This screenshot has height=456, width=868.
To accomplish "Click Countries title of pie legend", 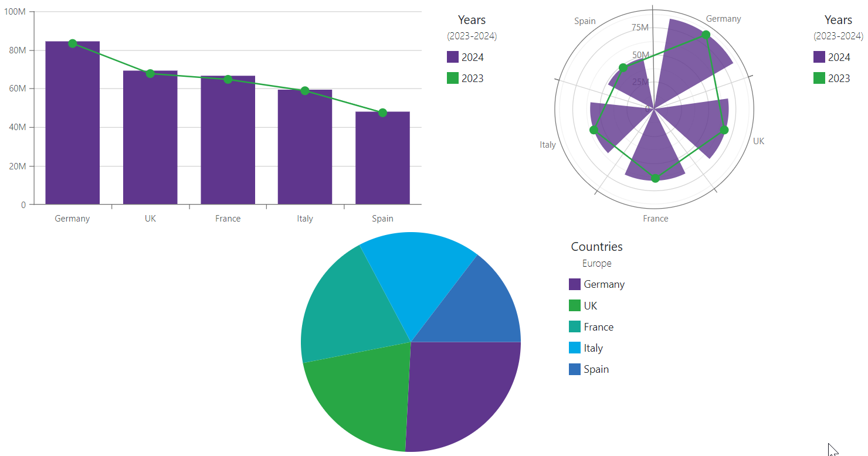I will click(597, 247).
